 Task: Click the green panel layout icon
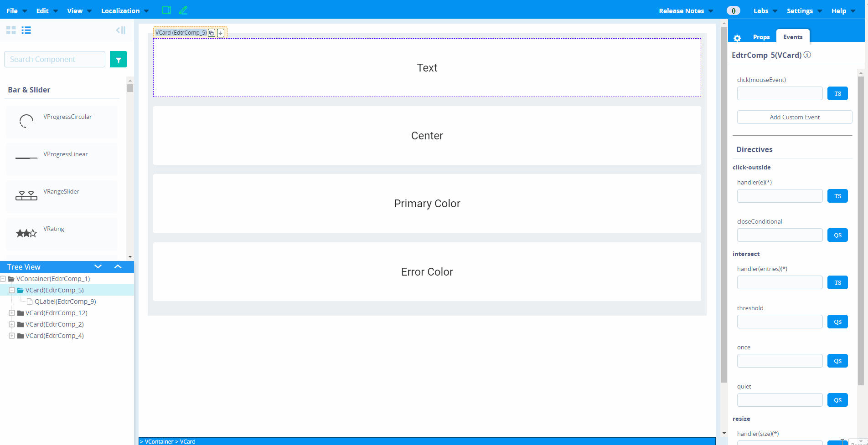click(x=166, y=10)
